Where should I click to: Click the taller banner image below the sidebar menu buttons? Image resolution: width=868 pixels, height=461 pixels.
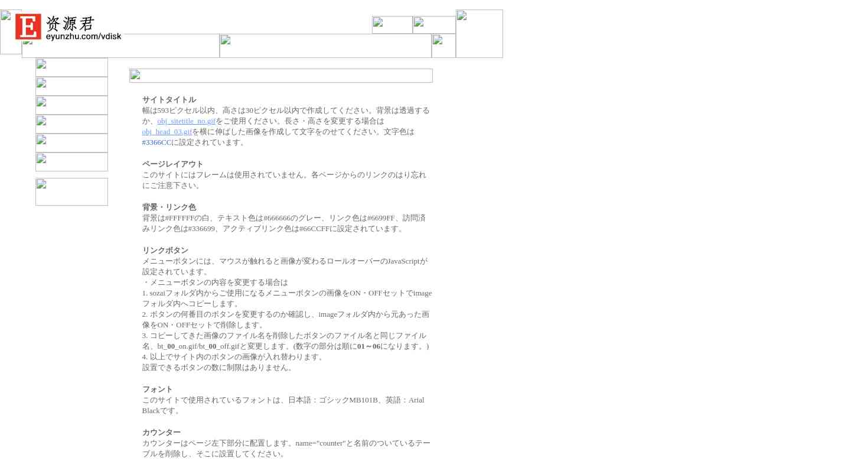[71, 192]
